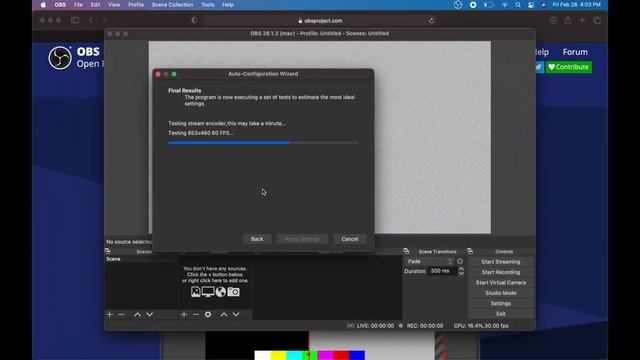The image size is (640, 360).
Task: Open the Forum link on the OBS website
Action: (x=575, y=52)
